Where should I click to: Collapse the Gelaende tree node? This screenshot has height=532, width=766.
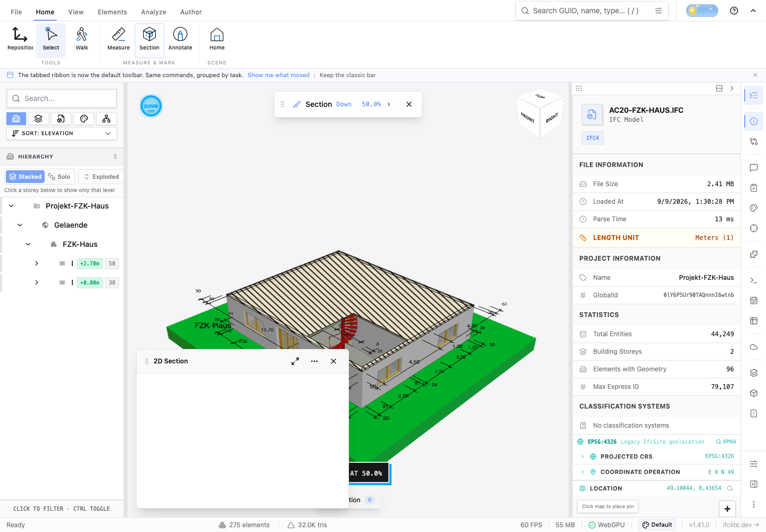(x=20, y=225)
